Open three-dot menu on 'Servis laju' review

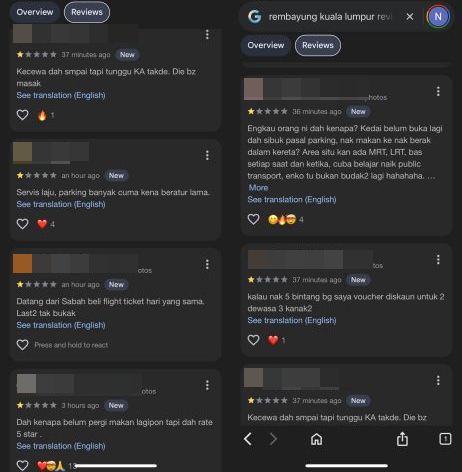point(207,155)
